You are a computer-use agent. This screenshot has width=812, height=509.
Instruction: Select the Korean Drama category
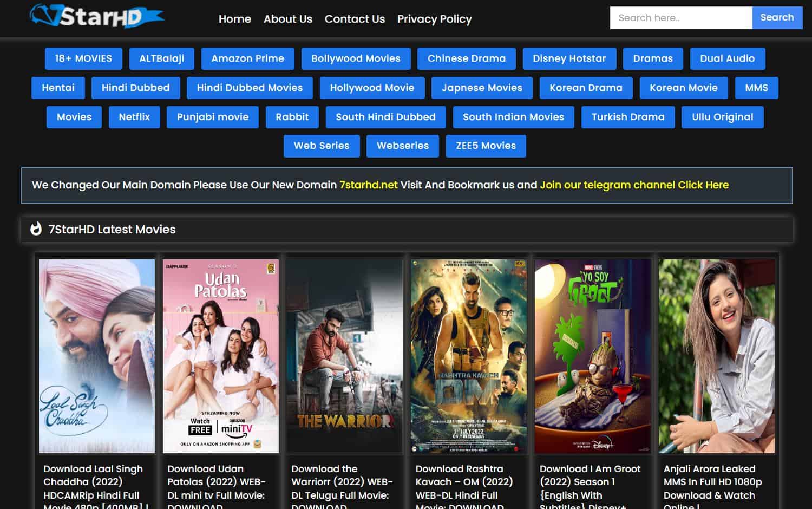click(586, 88)
